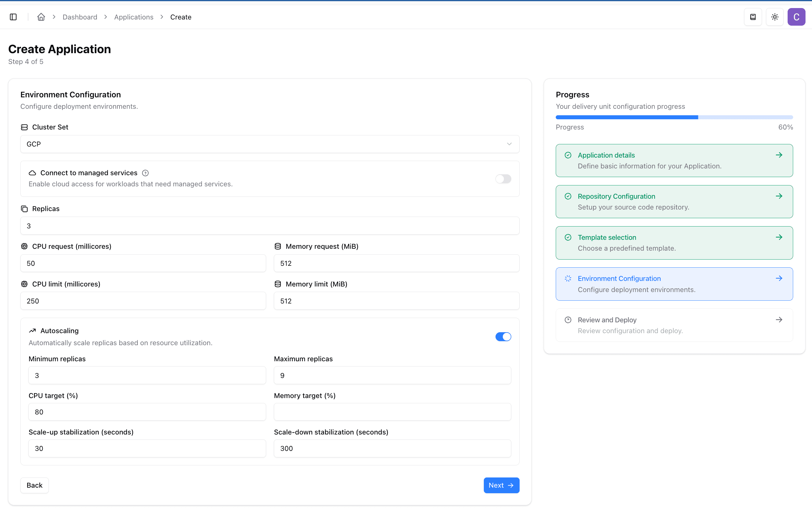Click arrow on Repository Configuration card

779,196
